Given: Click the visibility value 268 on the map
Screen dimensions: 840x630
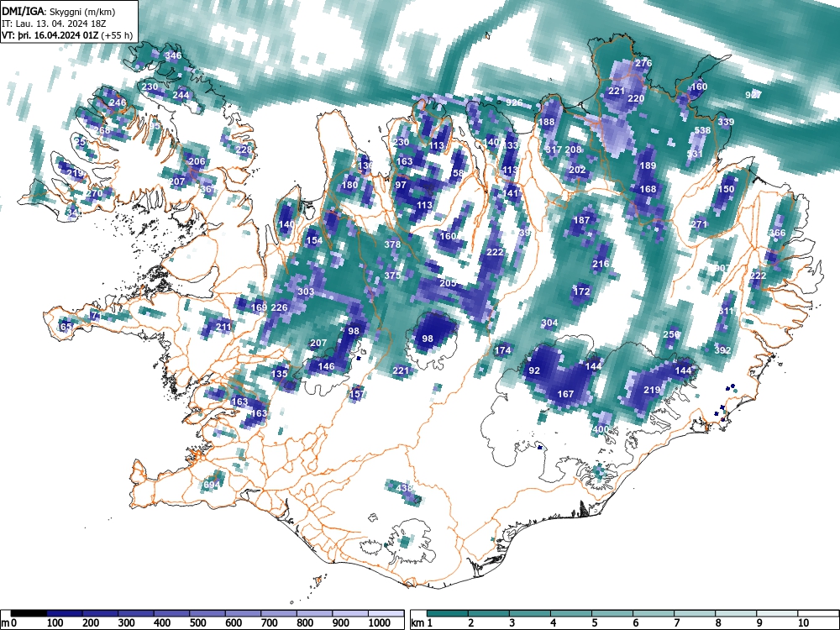Looking at the screenshot, I should coord(102,130).
